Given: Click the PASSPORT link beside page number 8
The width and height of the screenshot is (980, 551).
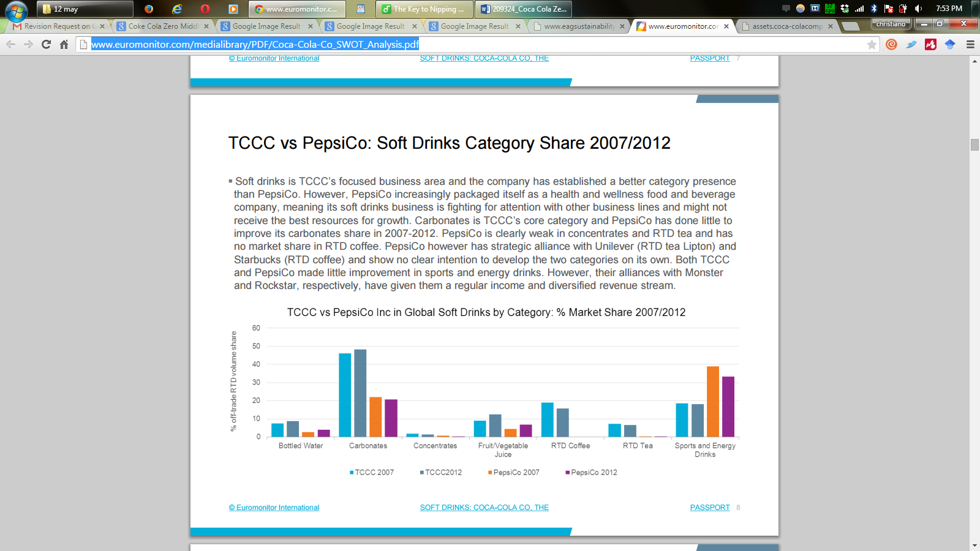Looking at the screenshot, I should click(x=710, y=508).
